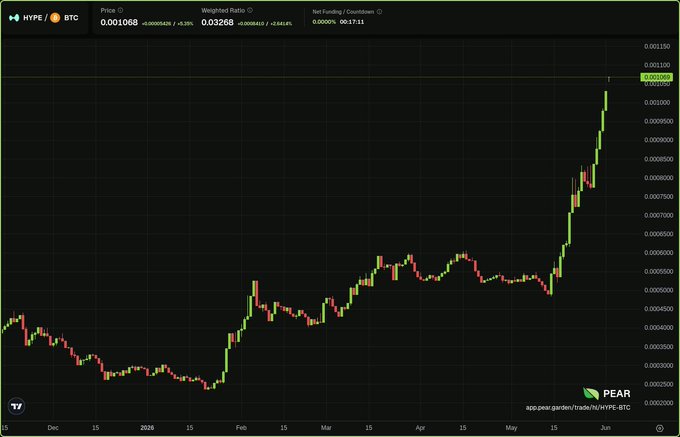Click the 0.0007500 price axis label
Viewport: 680px width, 437px height.
(657, 196)
